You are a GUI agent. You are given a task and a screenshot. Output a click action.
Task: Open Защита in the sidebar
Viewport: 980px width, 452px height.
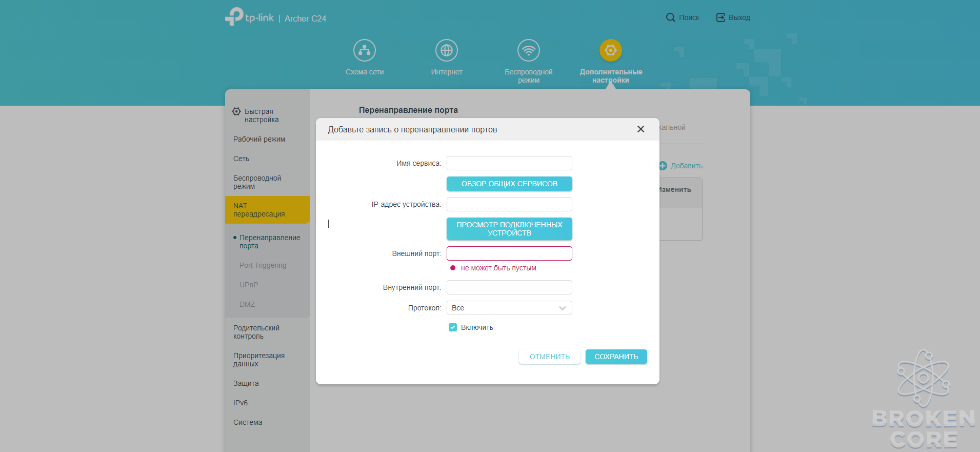pos(246,383)
